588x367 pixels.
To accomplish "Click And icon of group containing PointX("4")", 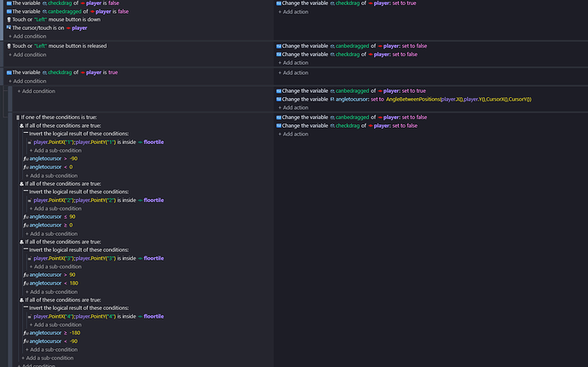I will tap(22, 300).
